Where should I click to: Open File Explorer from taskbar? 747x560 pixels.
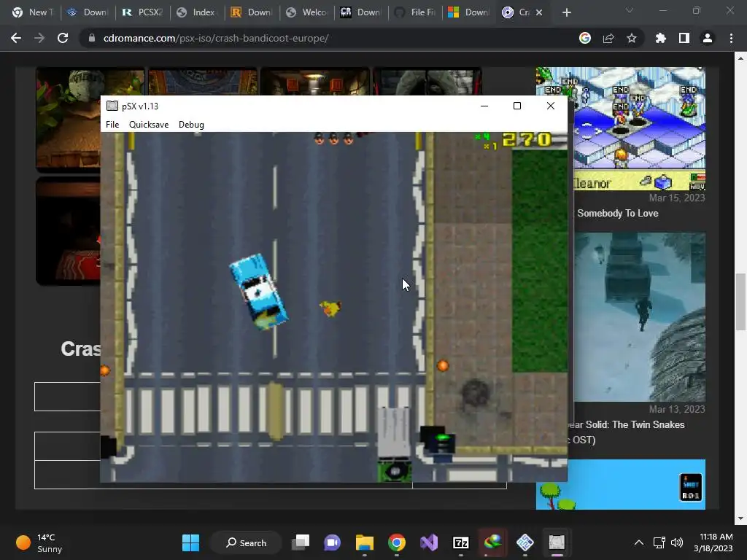tap(365, 542)
